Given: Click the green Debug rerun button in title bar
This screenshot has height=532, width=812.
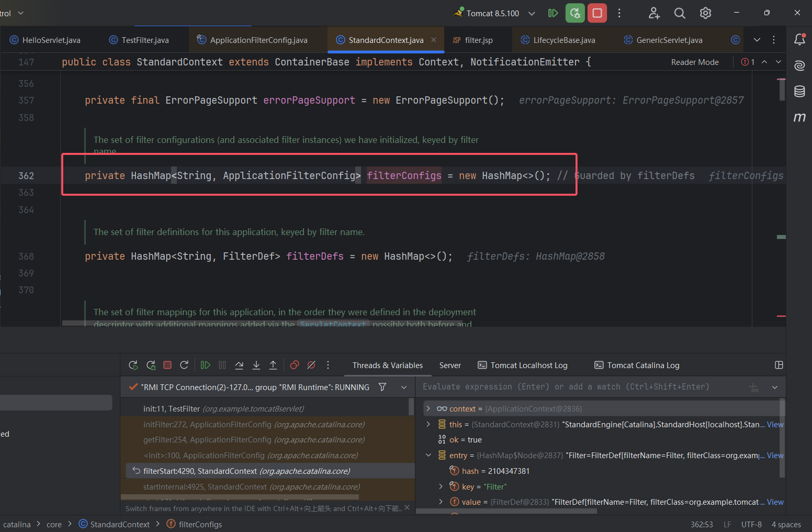Looking at the screenshot, I should [x=575, y=13].
